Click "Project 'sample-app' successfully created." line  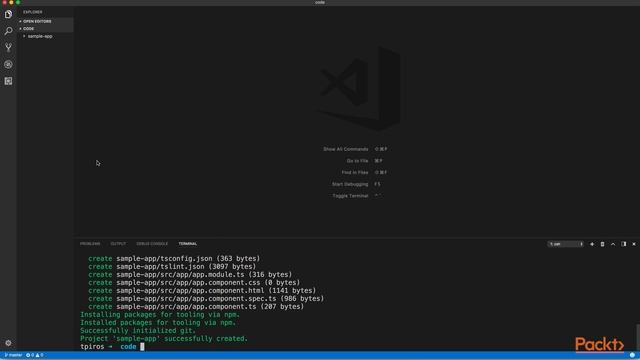164,339
